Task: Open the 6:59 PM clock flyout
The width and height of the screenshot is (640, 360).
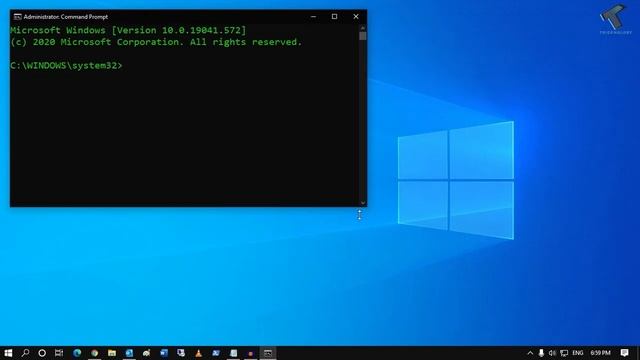Action: pyautogui.click(x=600, y=353)
